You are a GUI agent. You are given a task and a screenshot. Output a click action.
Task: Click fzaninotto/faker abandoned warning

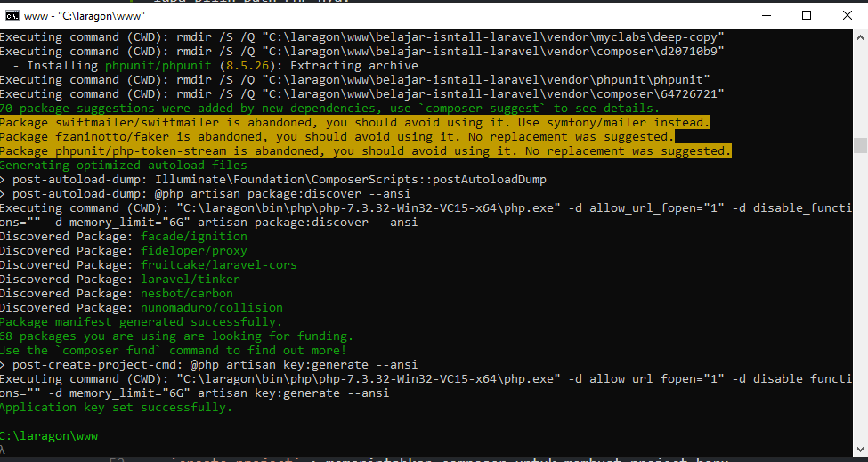click(337, 137)
